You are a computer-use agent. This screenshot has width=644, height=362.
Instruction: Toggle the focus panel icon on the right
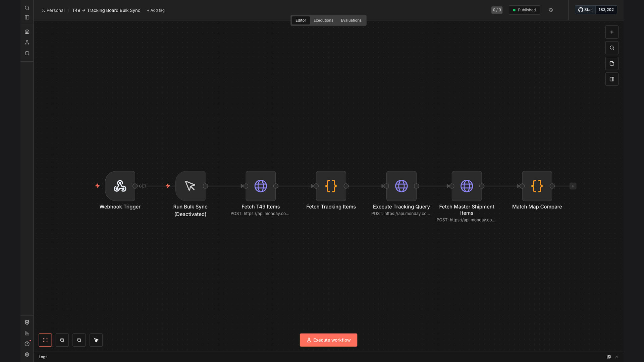click(x=612, y=79)
